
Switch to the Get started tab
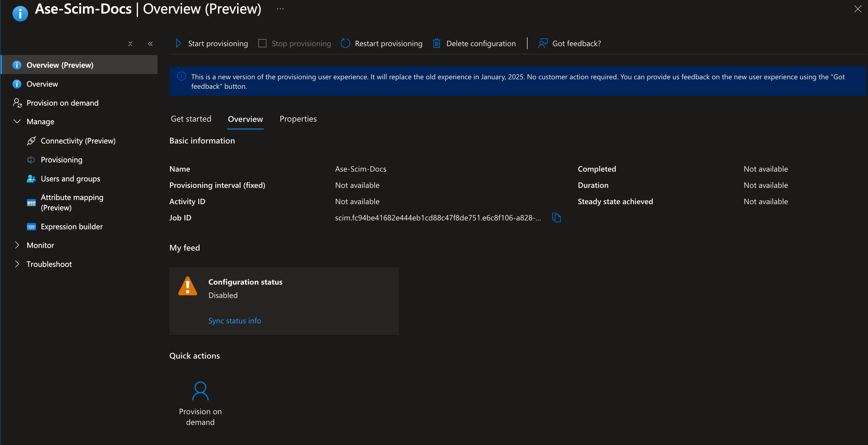click(191, 119)
